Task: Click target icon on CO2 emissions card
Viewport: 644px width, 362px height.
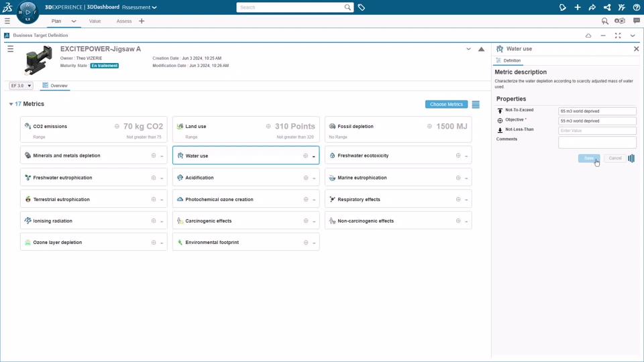Action: pos(117,127)
